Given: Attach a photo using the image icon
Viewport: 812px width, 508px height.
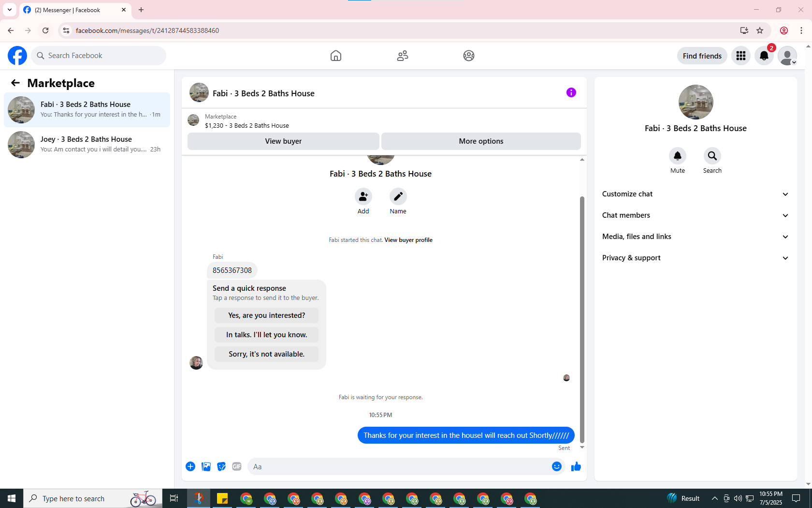Looking at the screenshot, I should click(206, 466).
